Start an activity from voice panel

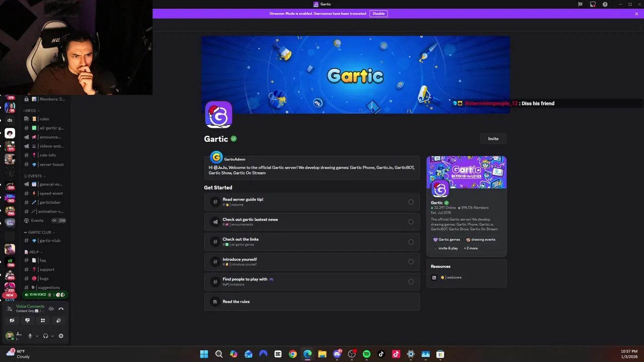tap(43, 320)
